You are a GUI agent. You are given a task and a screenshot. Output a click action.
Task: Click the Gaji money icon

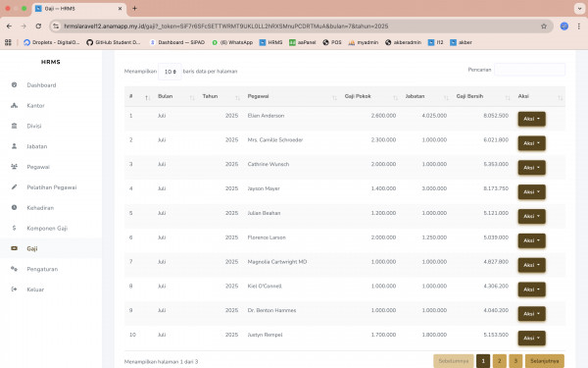click(15, 248)
